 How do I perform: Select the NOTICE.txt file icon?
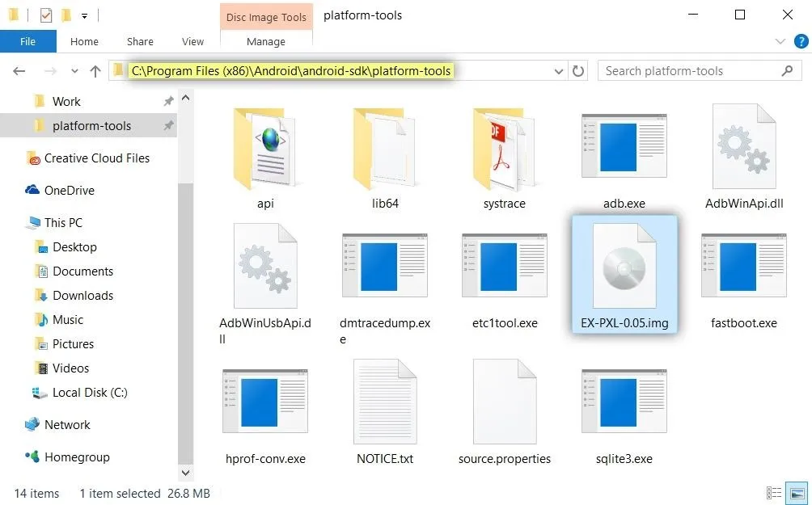point(385,402)
